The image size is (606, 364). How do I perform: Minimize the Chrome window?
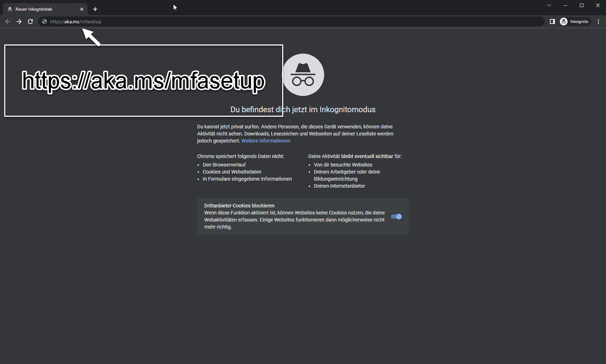565,5
